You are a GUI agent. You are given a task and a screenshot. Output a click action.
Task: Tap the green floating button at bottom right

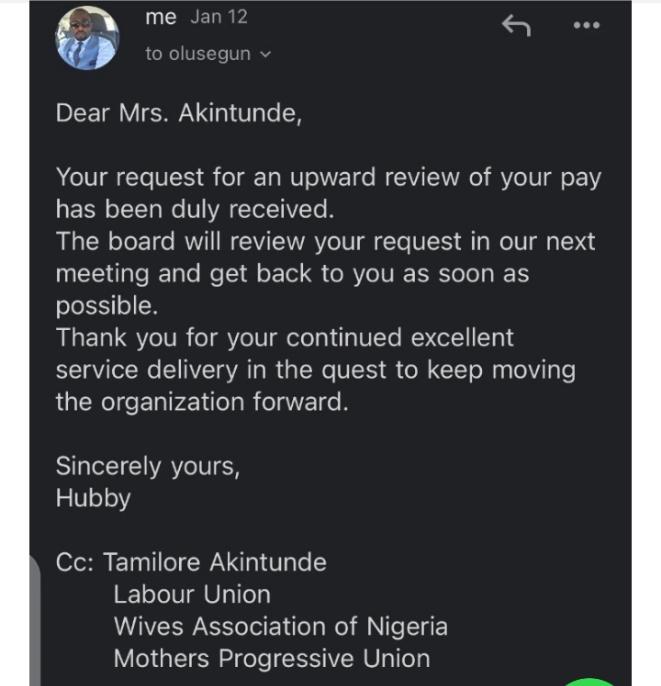click(x=592, y=681)
